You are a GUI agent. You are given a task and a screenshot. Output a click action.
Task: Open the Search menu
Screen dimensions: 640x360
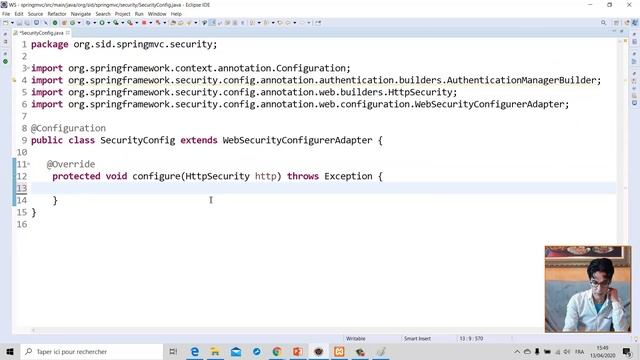103,14
